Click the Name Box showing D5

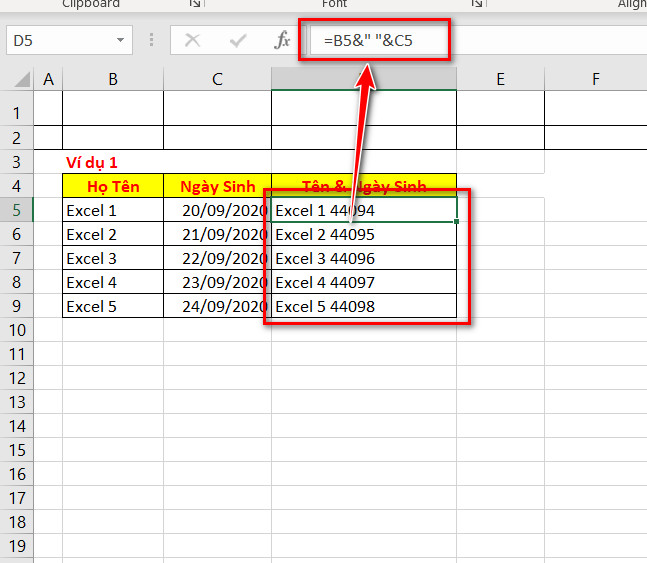[x=69, y=40]
